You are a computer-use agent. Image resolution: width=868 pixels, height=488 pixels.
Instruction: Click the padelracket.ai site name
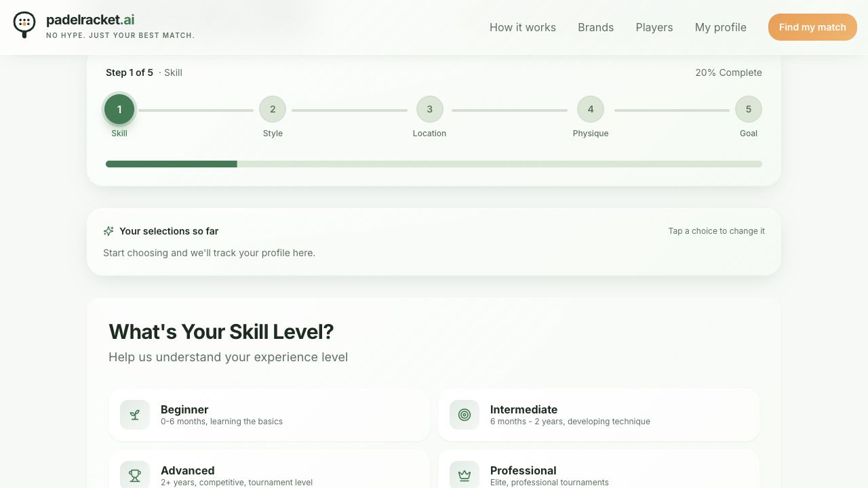(90, 20)
